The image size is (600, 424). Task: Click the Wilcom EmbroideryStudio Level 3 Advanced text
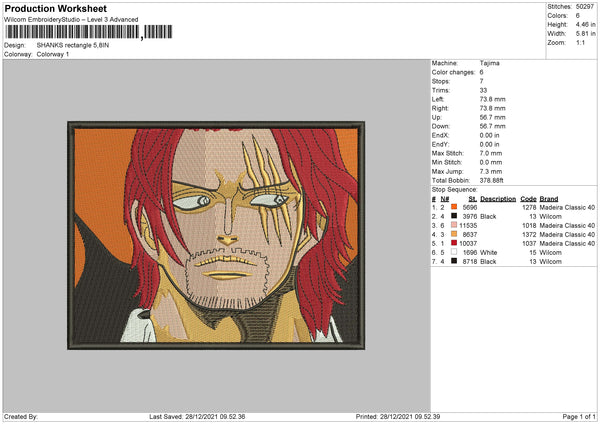pyautogui.click(x=71, y=20)
